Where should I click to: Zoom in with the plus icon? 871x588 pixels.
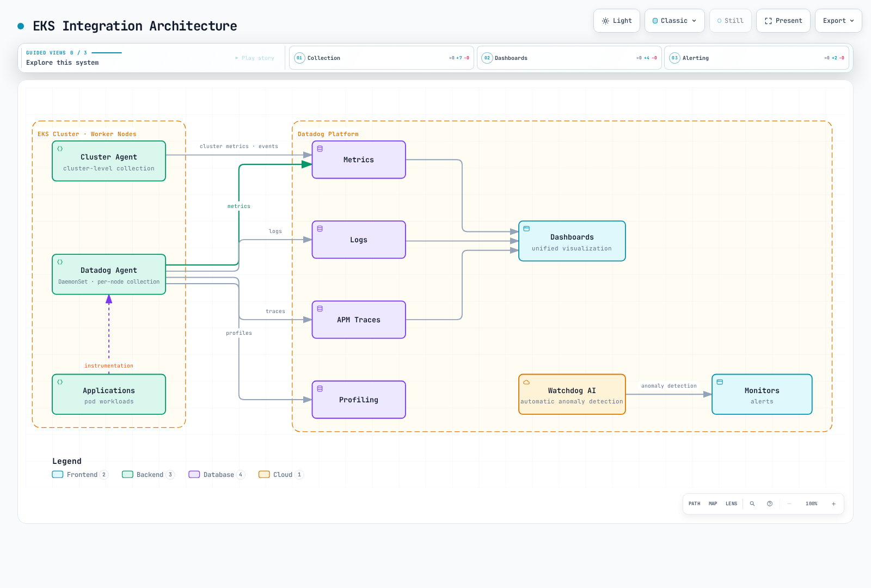pyautogui.click(x=833, y=504)
